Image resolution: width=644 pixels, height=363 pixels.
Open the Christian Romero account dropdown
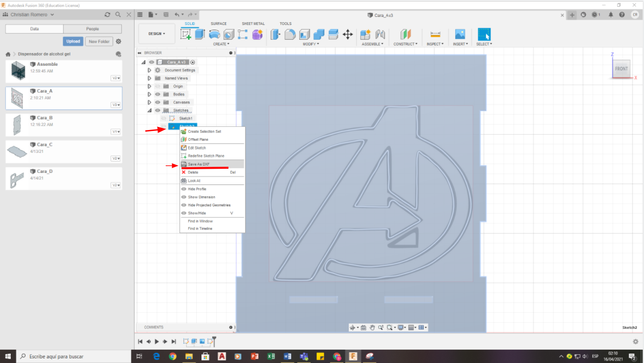[x=32, y=15]
